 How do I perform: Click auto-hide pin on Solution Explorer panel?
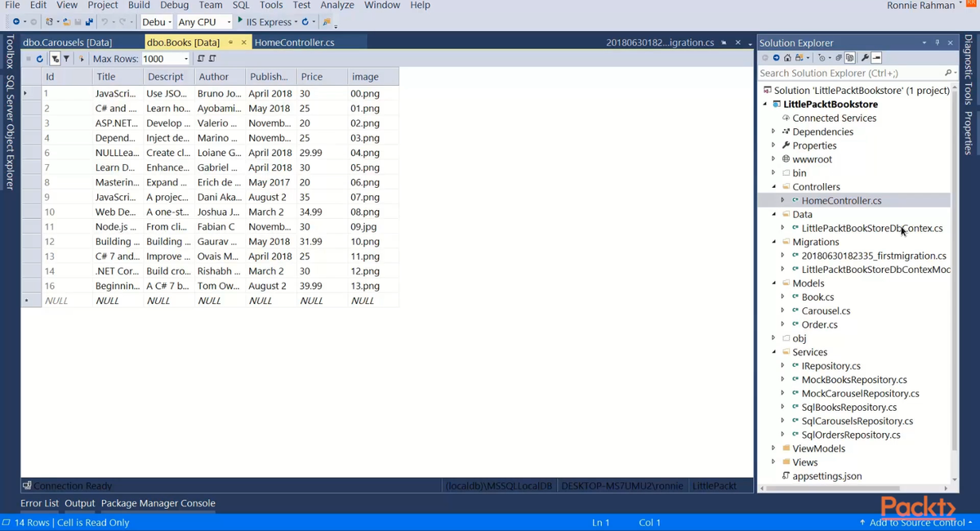coord(938,42)
